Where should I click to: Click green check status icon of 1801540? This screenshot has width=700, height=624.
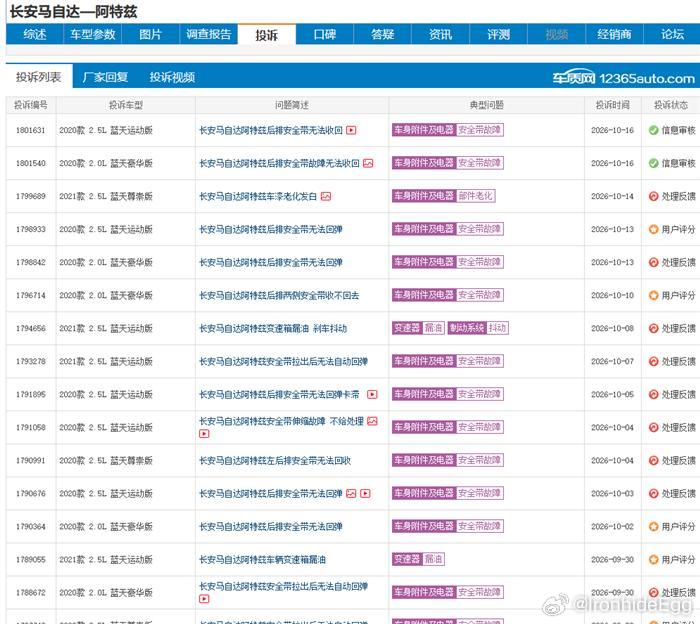coord(654,163)
